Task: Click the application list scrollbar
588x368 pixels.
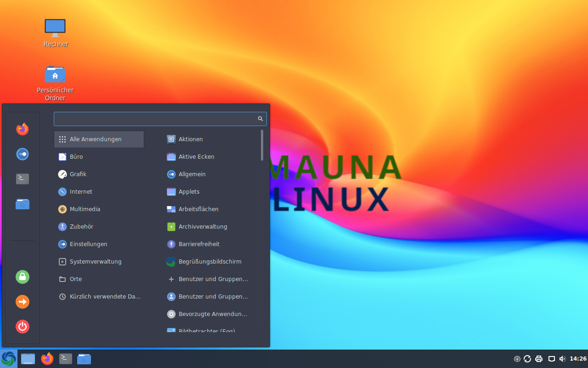Action: click(262, 145)
